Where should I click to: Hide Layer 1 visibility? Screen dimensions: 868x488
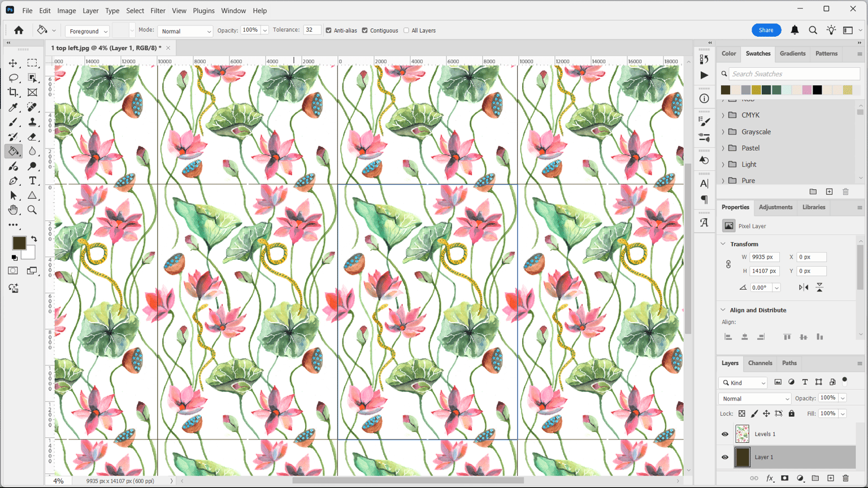[x=725, y=457]
